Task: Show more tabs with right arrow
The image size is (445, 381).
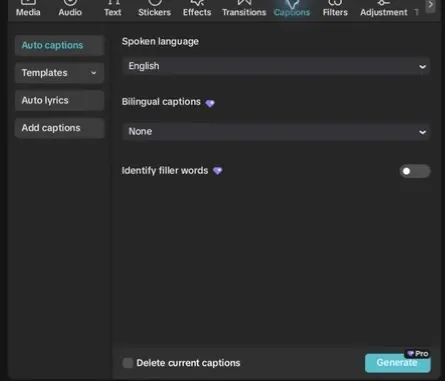Action: point(430,5)
